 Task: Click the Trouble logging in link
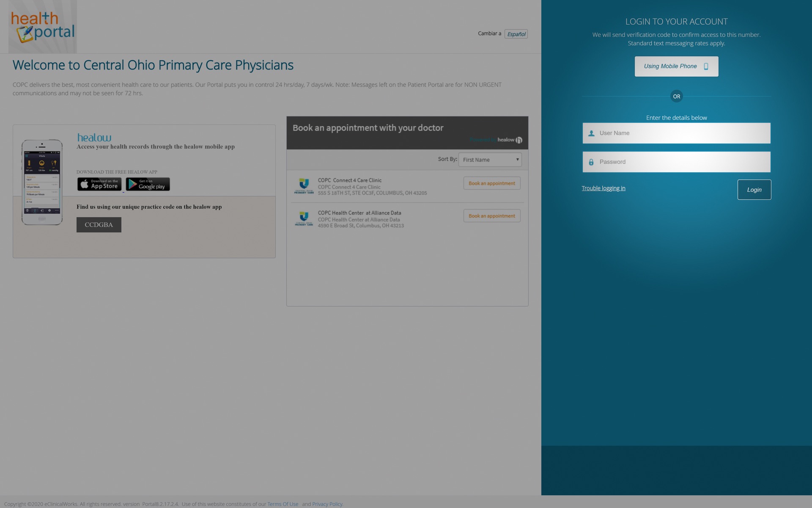(604, 188)
